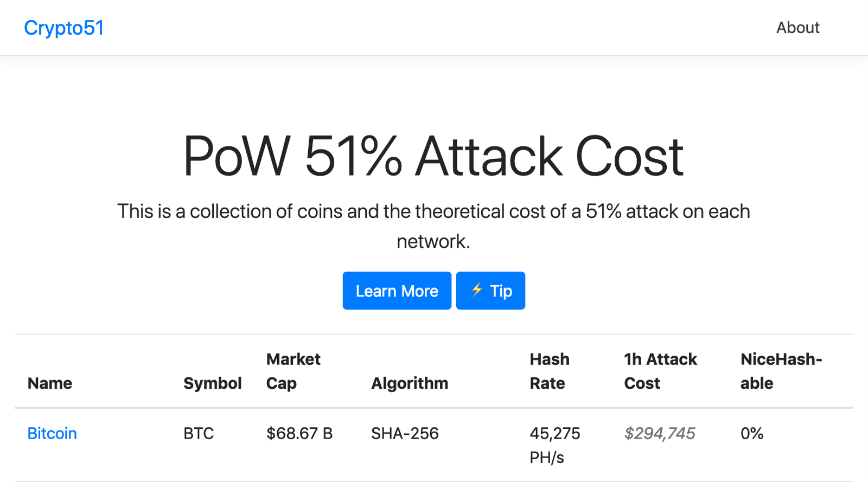Click the Learn More button
This screenshot has width=868, height=482.
(397, 291)
